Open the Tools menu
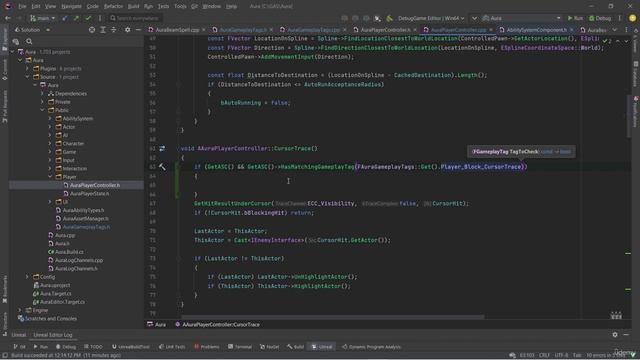Viewport: 640px width, 360px height. [180, 7]
